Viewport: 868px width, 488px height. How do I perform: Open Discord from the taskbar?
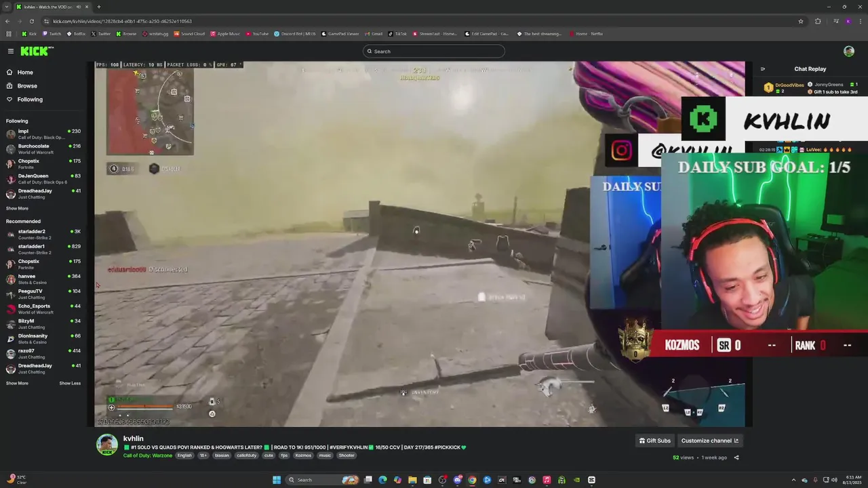click(457, 480)
